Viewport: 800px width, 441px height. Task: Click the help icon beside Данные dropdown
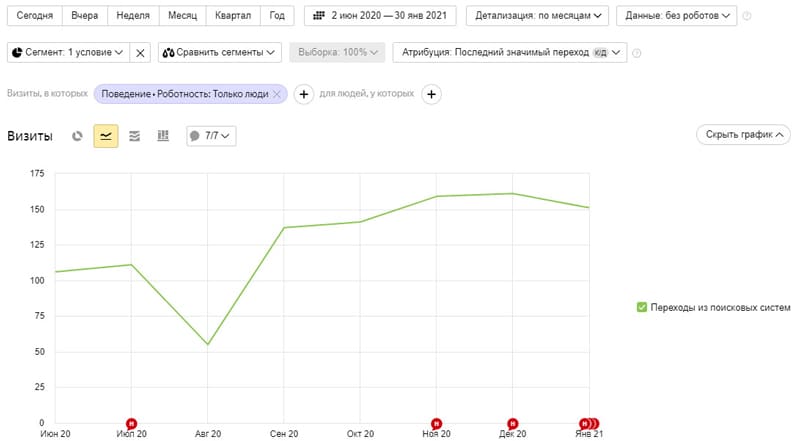tap(746, 16)
